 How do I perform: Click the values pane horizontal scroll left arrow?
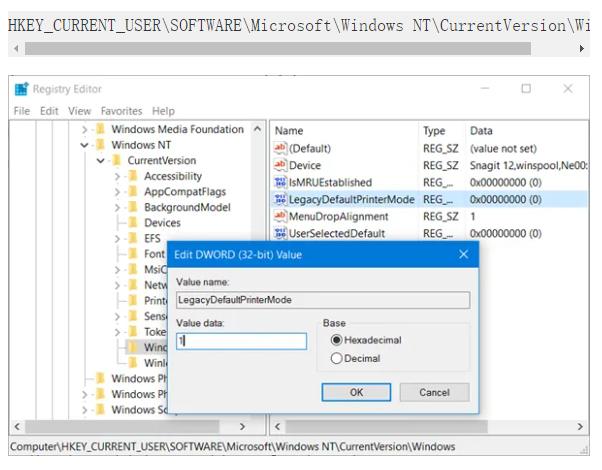[x=277, y=426]
